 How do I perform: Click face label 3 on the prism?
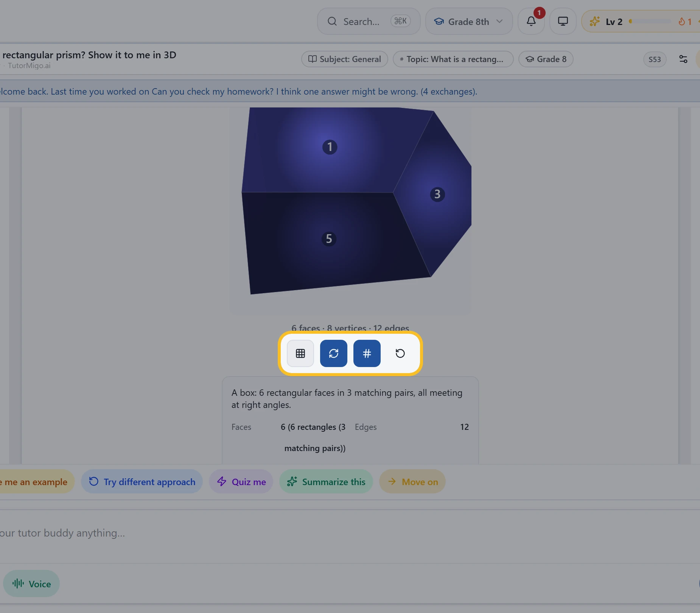437,194
